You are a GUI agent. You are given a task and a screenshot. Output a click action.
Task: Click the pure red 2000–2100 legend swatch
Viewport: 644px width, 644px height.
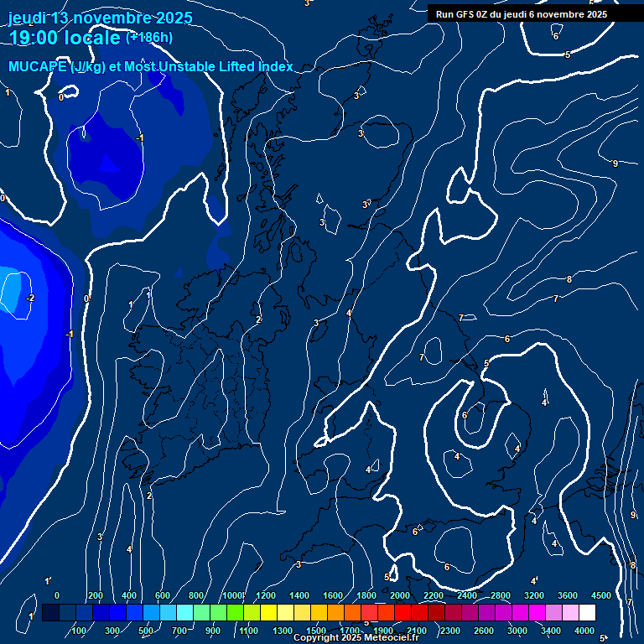tap(402, 612)
